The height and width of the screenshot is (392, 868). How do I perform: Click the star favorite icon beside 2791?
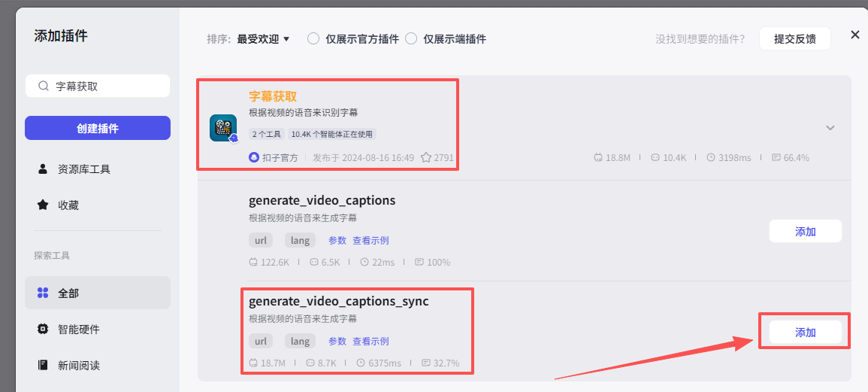coord(426,158)
